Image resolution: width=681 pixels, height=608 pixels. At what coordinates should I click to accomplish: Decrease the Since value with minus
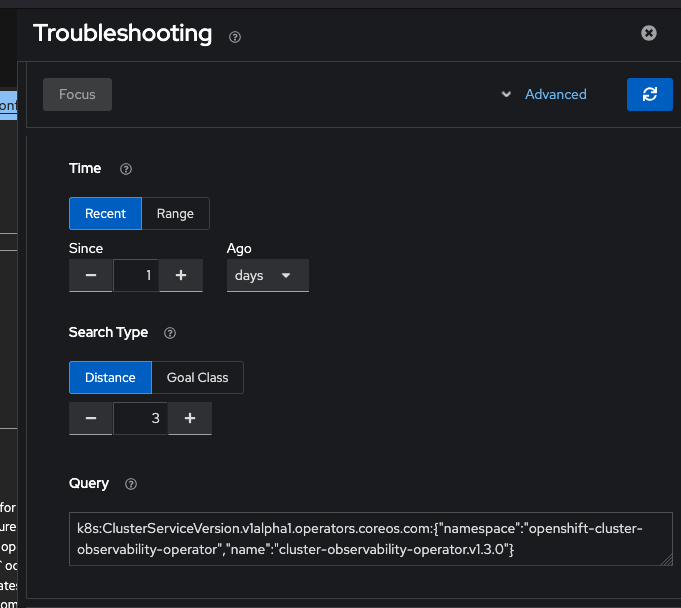[91, 275]
